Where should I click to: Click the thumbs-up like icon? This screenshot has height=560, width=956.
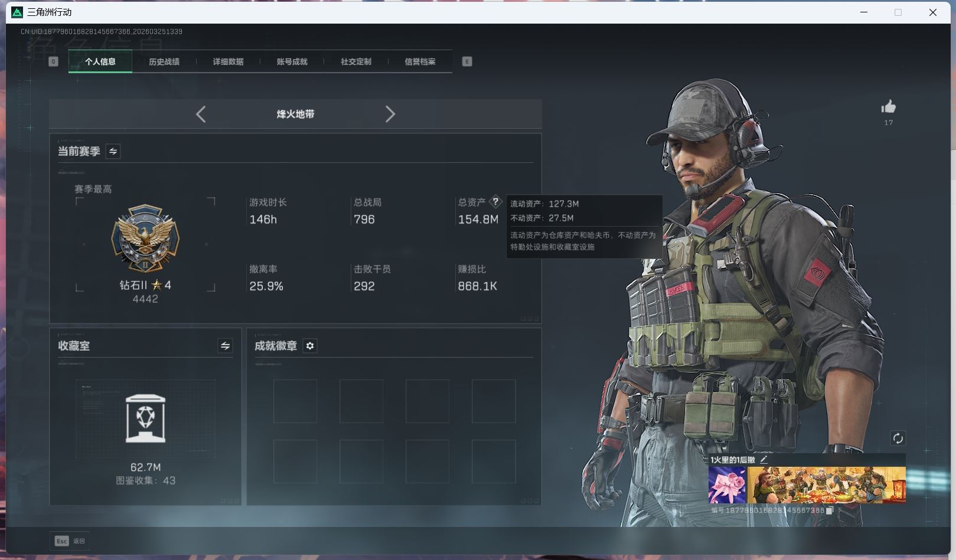tap(888, 107)
